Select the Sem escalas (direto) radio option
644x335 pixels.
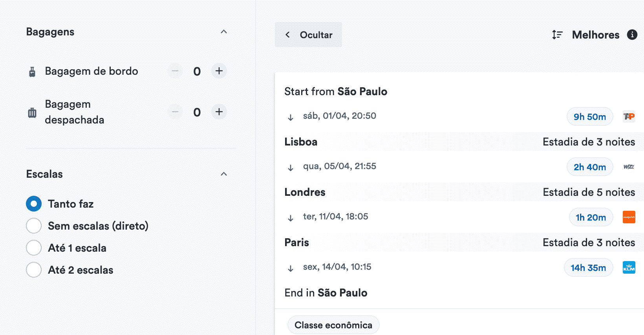click(34, 226)
